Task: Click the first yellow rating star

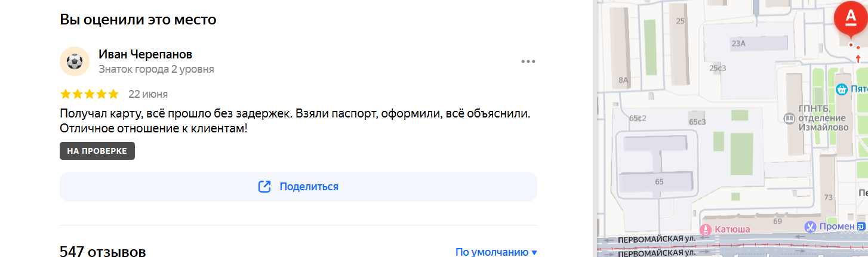Action: [66, 94]
